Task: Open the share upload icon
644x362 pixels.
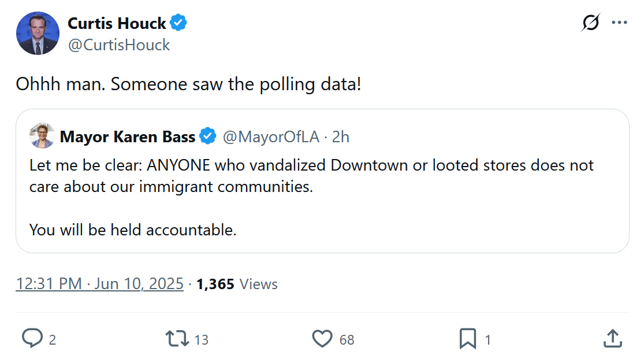Action: (612, 339)
